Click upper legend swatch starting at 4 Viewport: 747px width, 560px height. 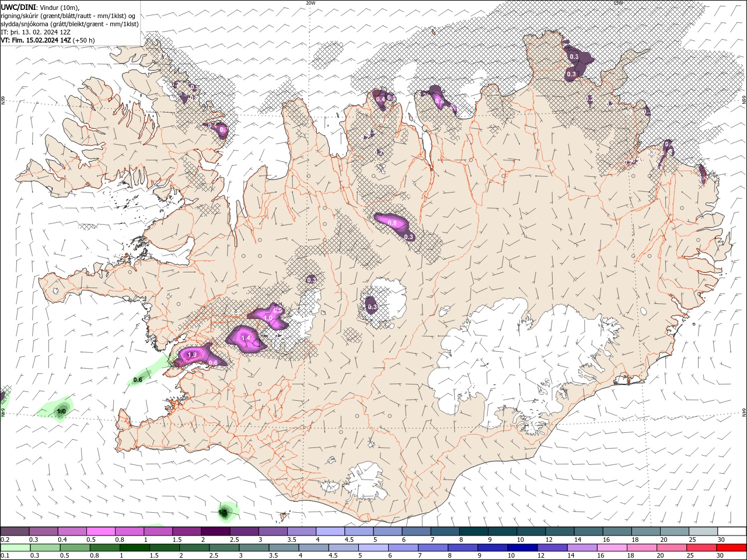[x=329, y=531]
